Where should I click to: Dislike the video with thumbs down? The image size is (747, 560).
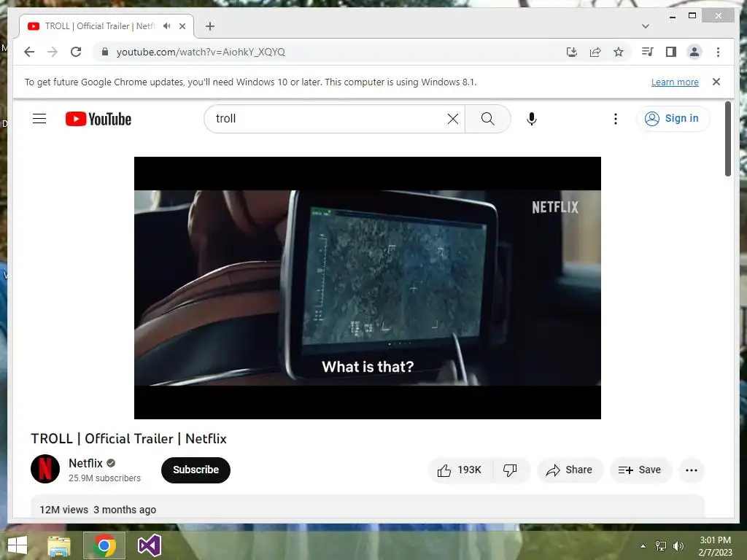tap(510, 470)
